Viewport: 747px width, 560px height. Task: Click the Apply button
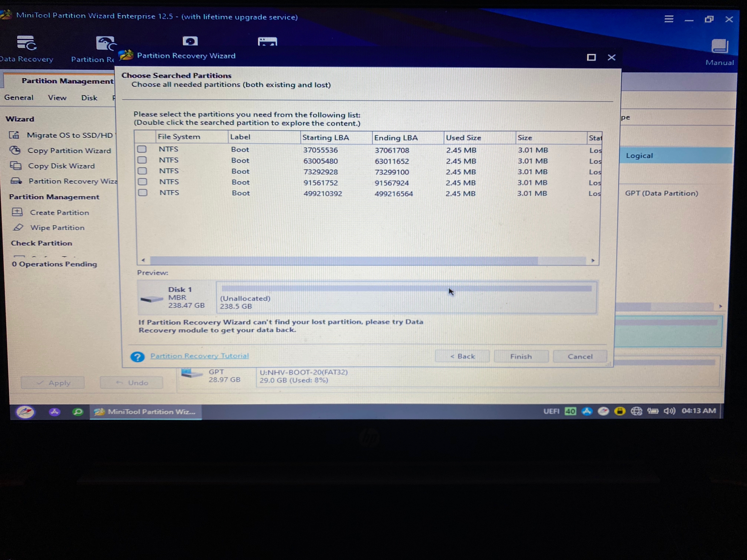click(53, 383)
